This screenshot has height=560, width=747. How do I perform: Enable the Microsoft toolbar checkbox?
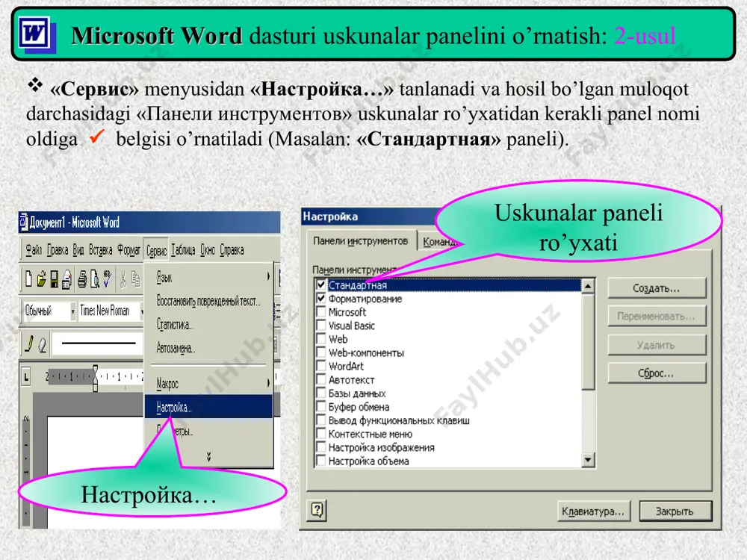(x=321, y=312)
